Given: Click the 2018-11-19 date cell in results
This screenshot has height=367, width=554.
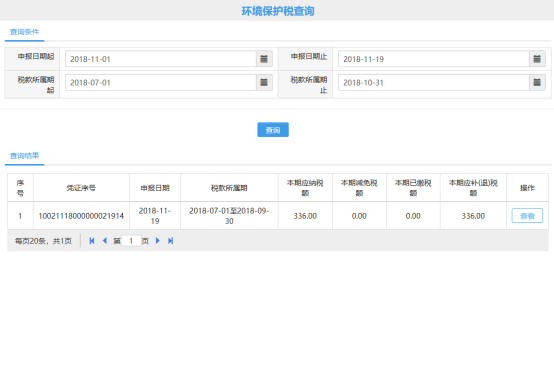Looking at the screenshot, I should tap(155, 216).
